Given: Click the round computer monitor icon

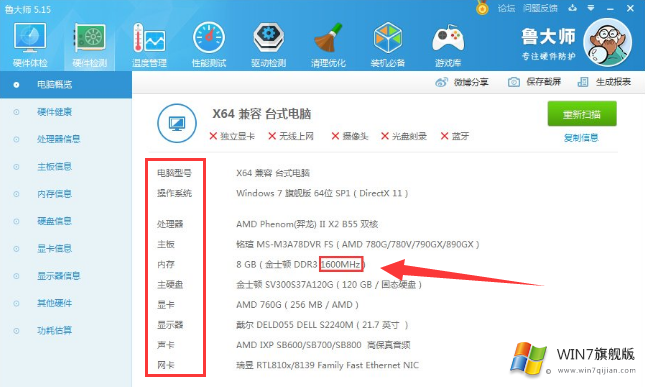Looking at the screenshot, I should point(177,123).
